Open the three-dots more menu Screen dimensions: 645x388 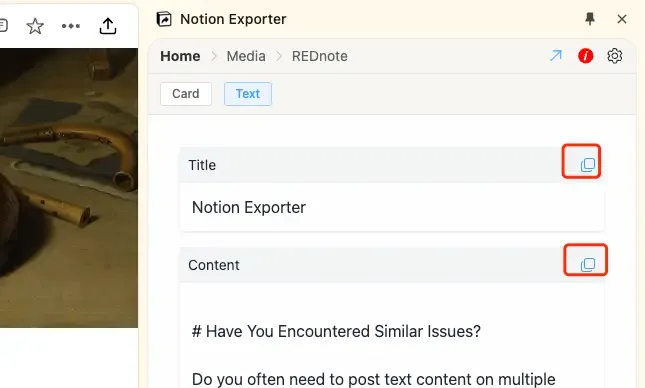coord(71,26)
